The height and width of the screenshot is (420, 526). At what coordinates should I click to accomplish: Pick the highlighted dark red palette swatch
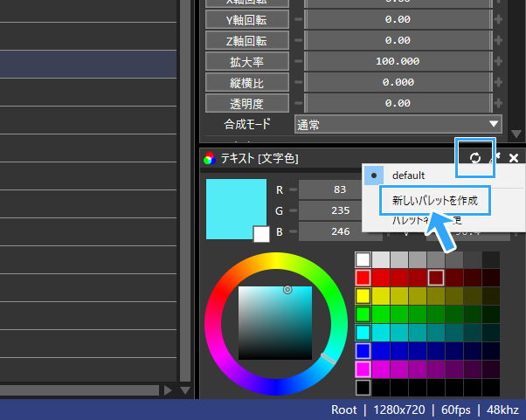point(436,278)
